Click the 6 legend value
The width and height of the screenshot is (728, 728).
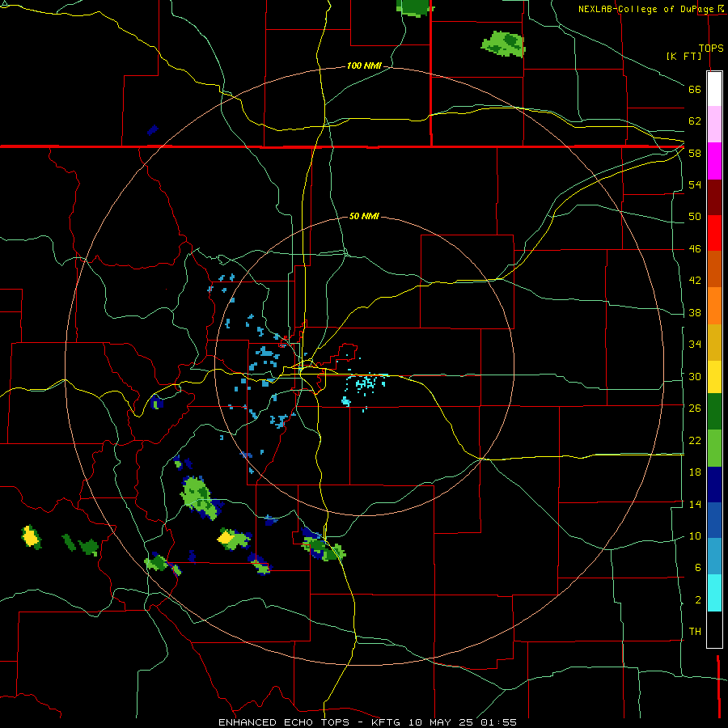point(697,567)
